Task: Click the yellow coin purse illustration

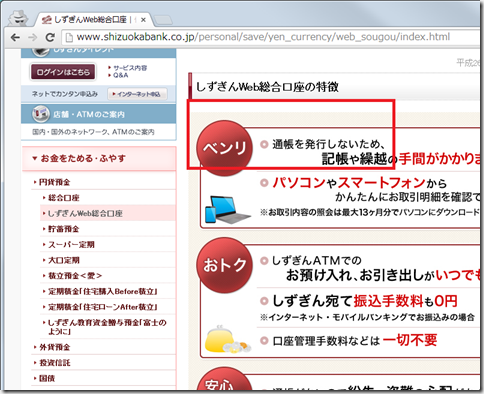Action: [x=228, y=339]
